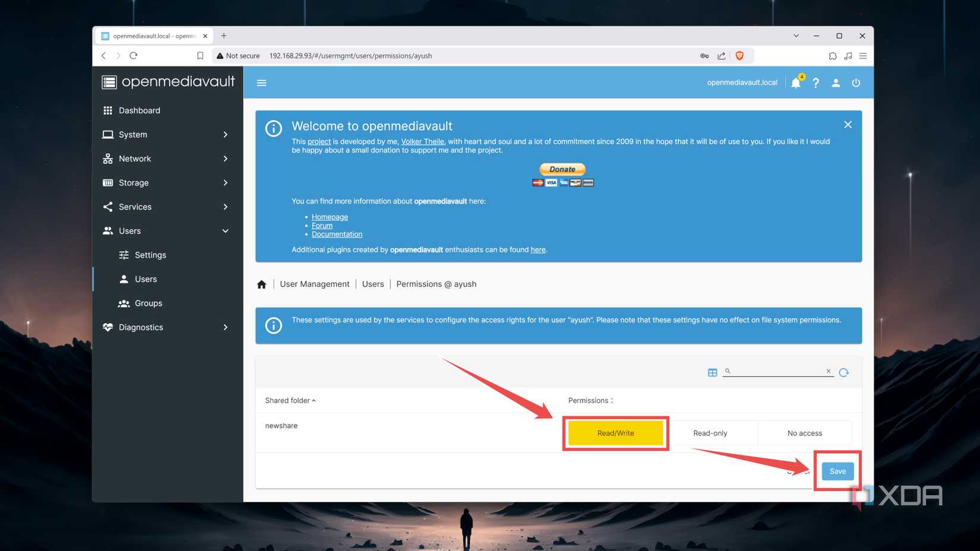Open the notifications bell
This screenshot has width=980, height=551.
[796, 83]
